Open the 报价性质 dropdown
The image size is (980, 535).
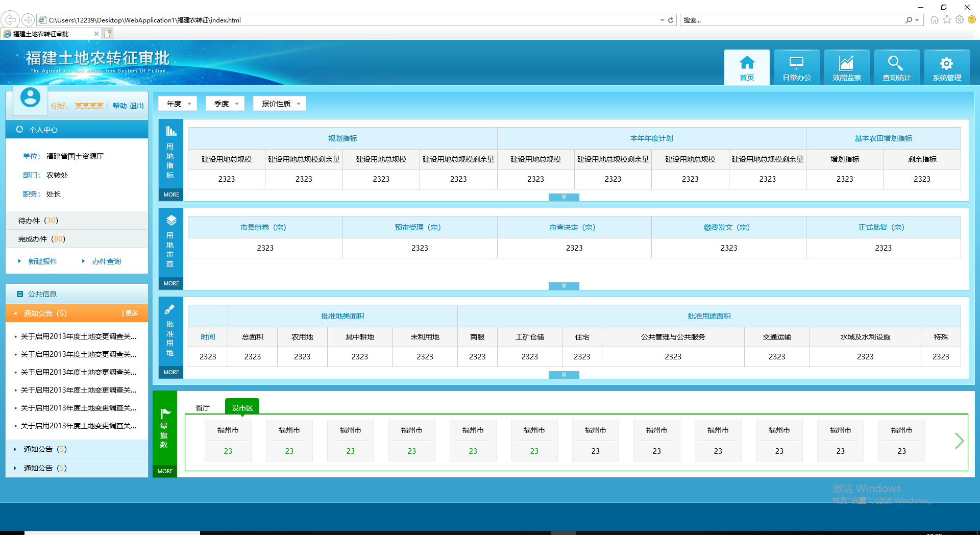click(280, 104)
